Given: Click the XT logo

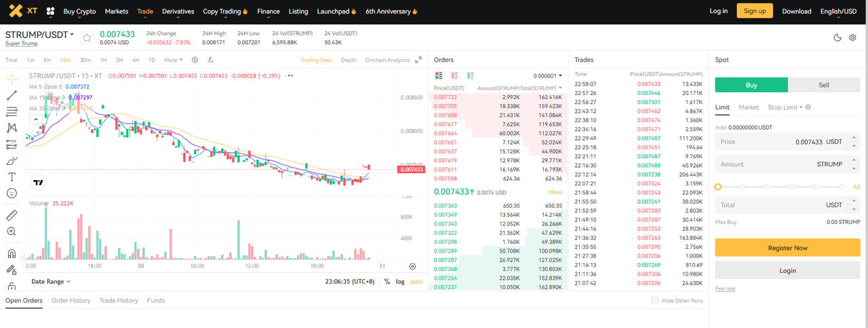Looking at the screenshot, I should pos(23,12).
